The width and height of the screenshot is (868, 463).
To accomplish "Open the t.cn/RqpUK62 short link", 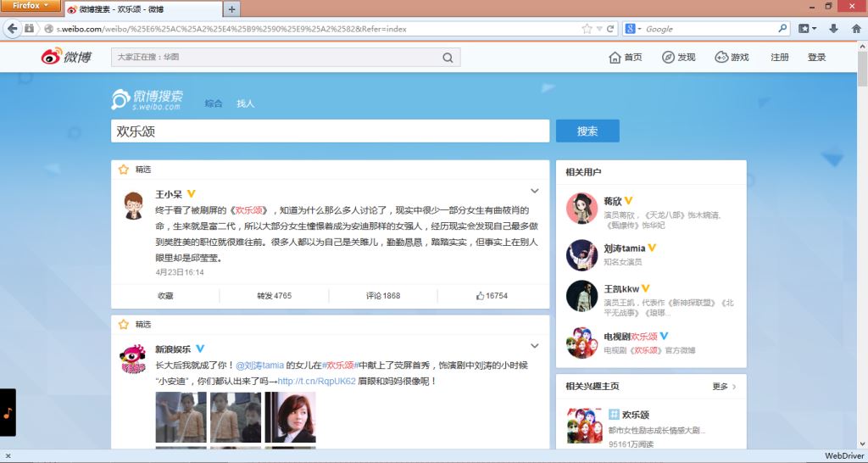I will click(317, 382).
